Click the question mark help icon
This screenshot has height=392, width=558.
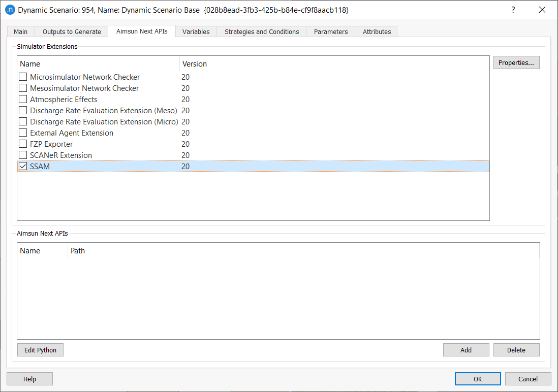513,10
